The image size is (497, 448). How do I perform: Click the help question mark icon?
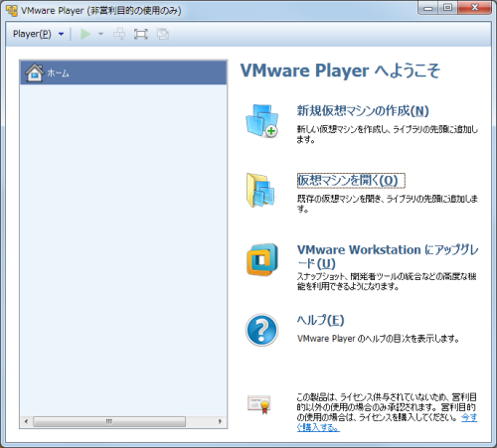[x=261, y=330]
